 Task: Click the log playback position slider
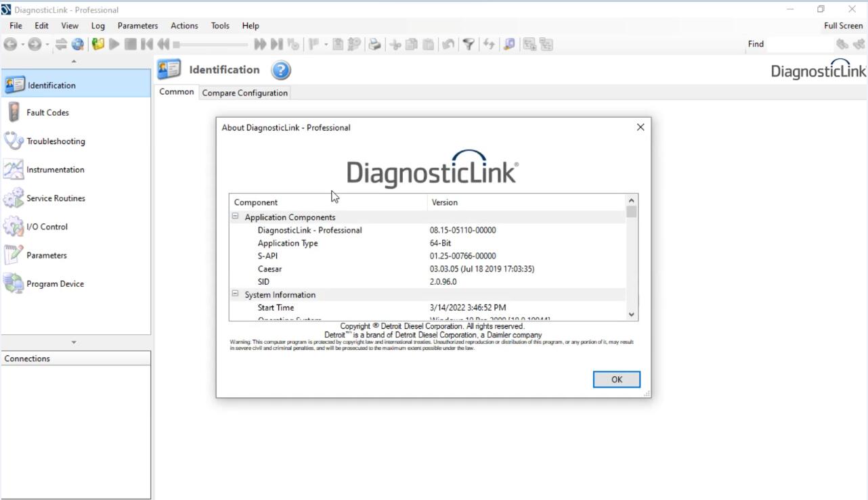click(x=211, y=44)
